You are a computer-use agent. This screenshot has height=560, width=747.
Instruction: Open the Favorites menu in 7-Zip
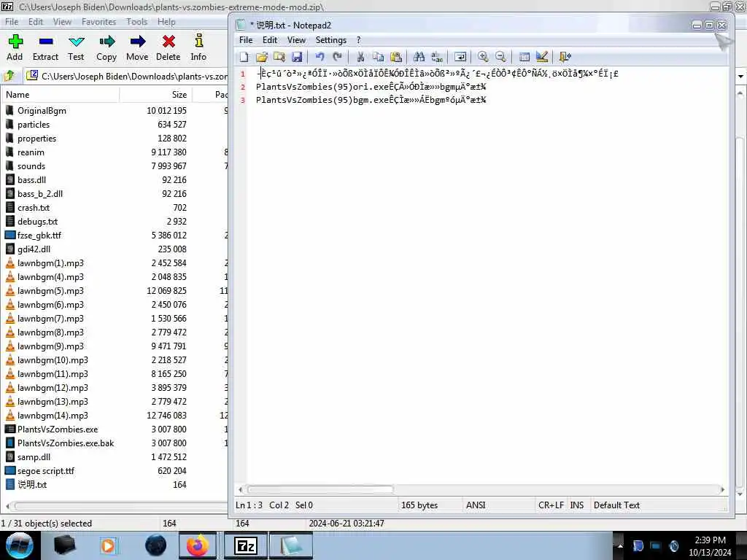[98, 22]
